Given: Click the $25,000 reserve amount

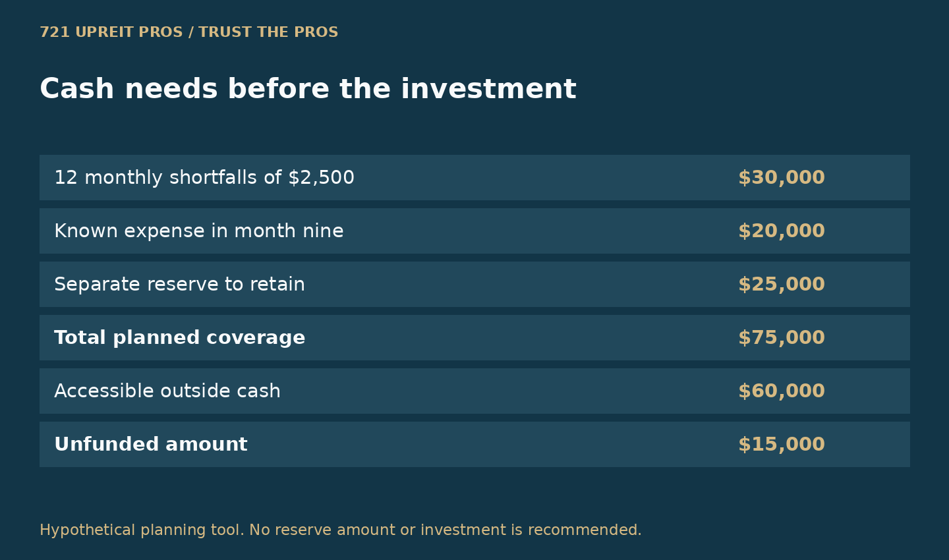Looking at the screenshot, I should pos(782,285).
